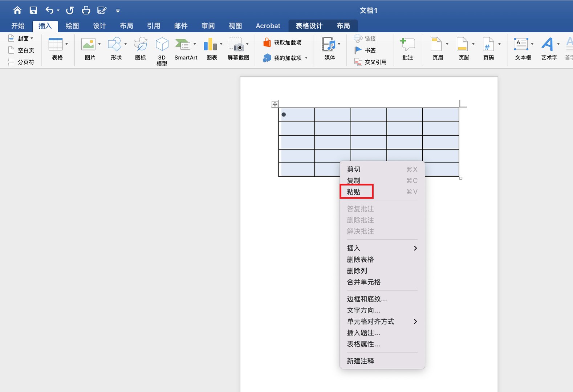Viewport: 573px width, 392px height.
Task: Redo the last action
Action: (x=70, y=10)
